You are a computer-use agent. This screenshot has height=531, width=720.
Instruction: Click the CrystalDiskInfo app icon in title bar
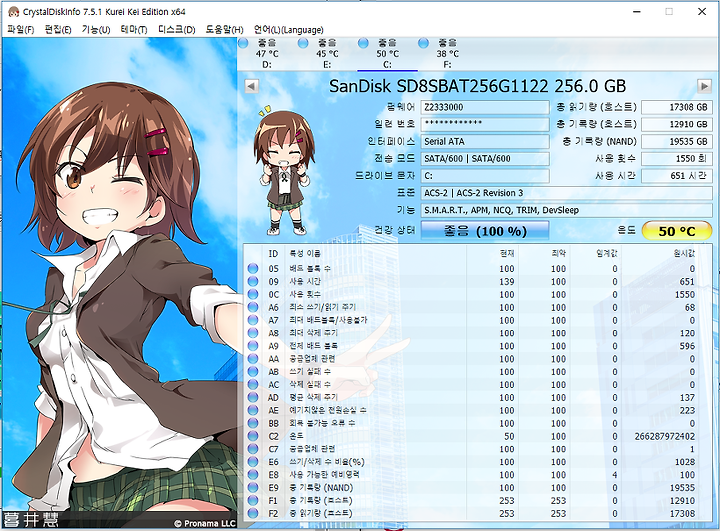coord(13,11)
